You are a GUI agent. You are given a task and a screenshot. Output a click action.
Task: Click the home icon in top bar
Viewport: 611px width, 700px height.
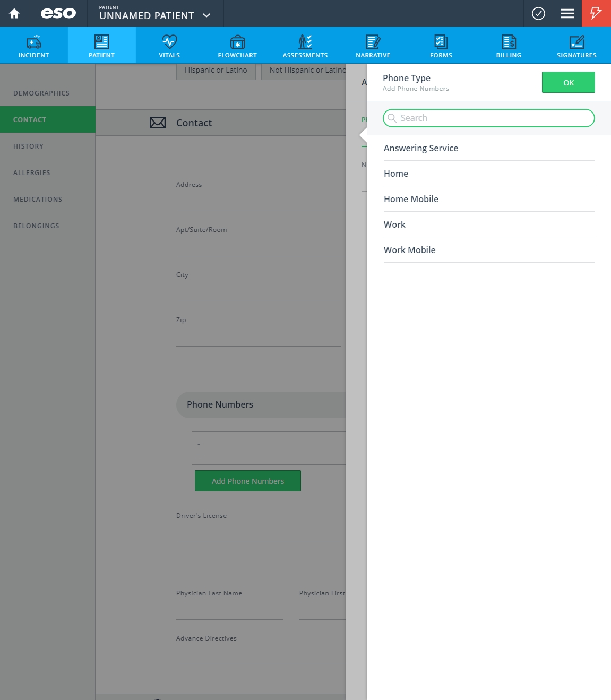14,13
